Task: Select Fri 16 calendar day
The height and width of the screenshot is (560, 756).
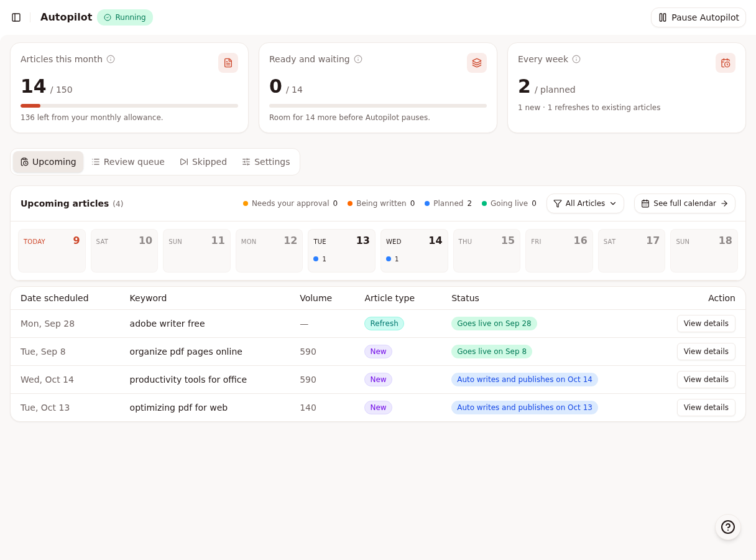Action: (559, 251)
